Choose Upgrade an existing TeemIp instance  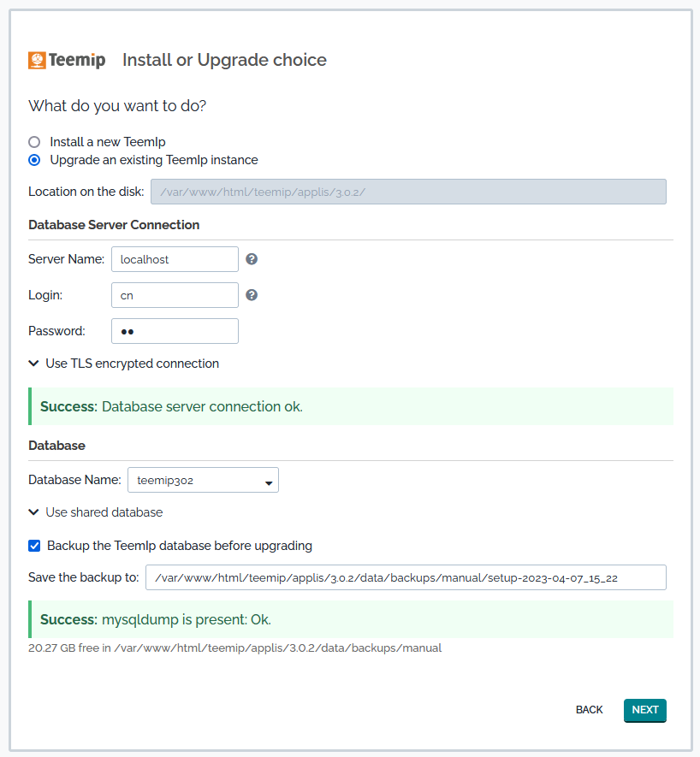(x=34, y=160)
